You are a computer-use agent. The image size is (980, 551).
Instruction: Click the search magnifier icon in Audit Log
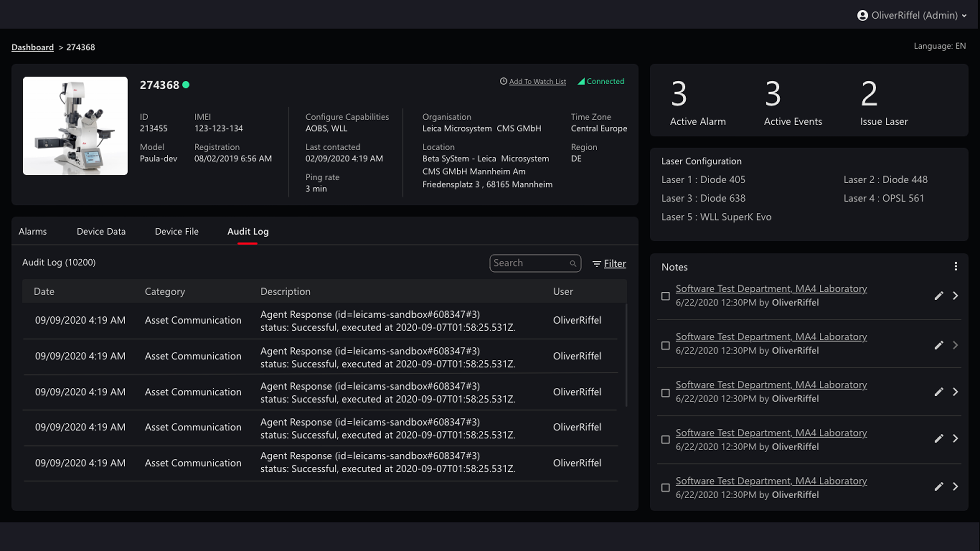(573, 263)
